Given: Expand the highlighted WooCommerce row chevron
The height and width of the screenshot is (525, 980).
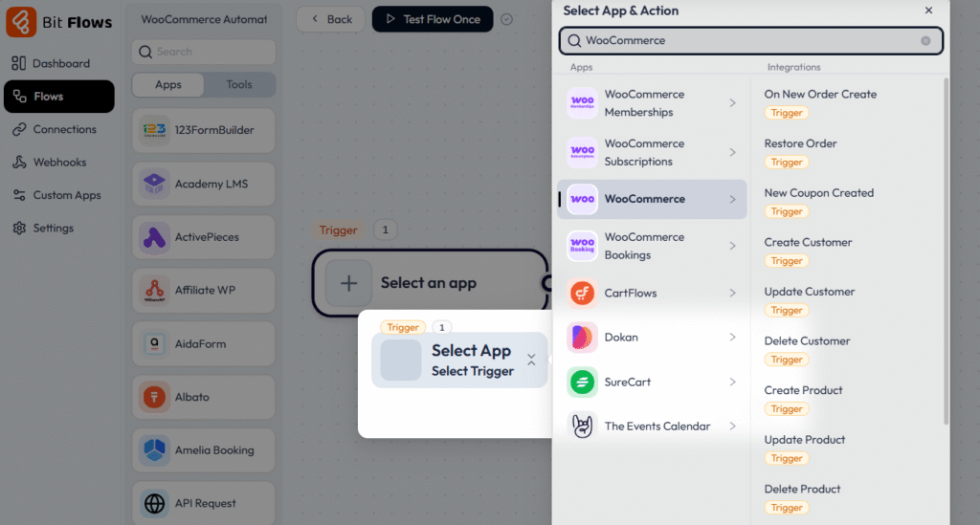Looking at the screenshot, I should 732,199.
